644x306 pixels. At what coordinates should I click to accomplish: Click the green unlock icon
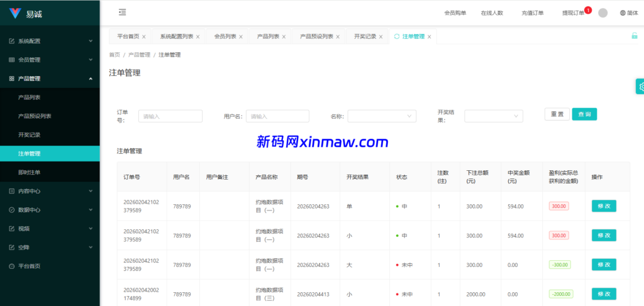(635, 36)
